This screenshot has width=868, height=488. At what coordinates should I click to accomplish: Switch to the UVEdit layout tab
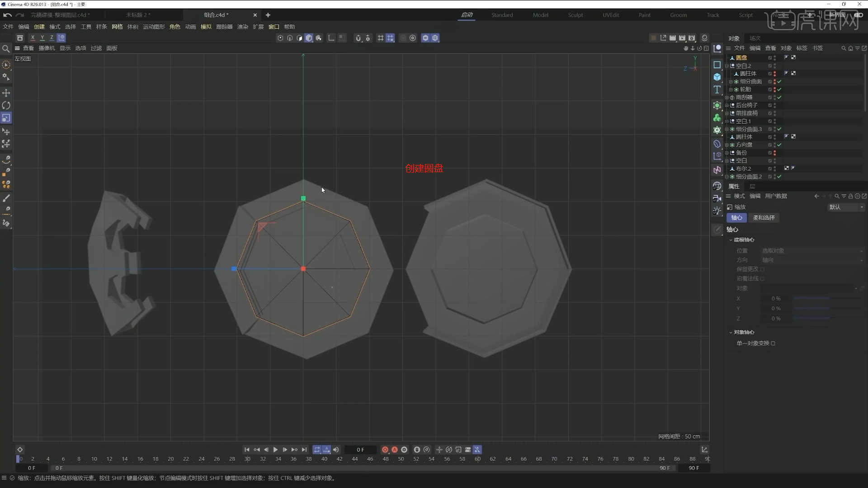click(x=610, y=15)
